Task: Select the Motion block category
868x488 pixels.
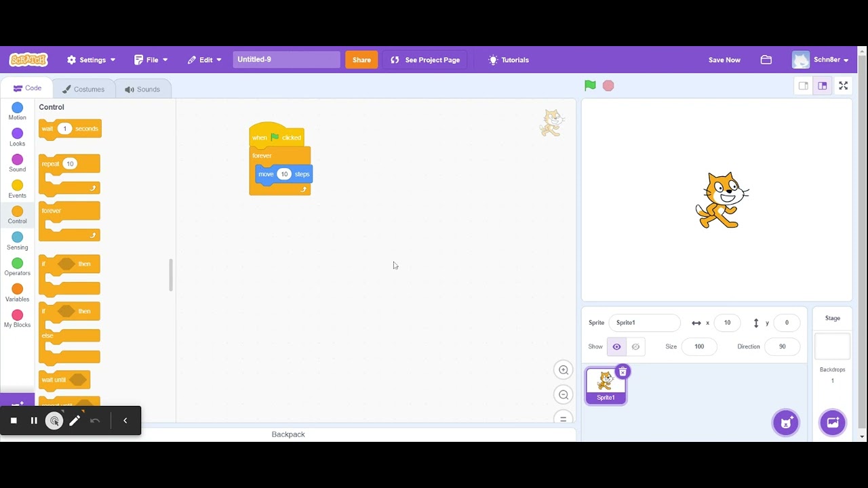Action: coord(18,111)
